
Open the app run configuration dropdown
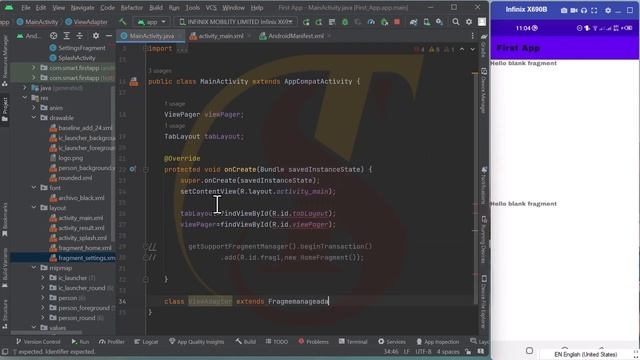coord(152,22)
